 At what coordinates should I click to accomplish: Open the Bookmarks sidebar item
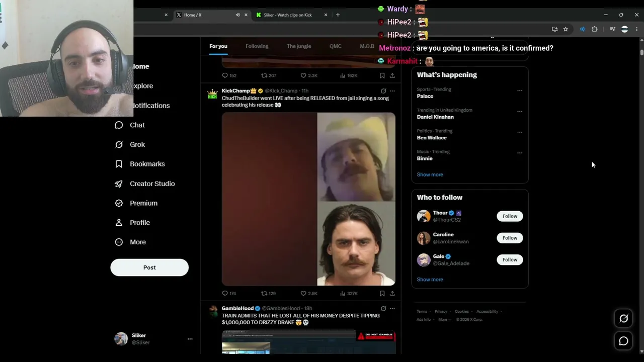139,164
